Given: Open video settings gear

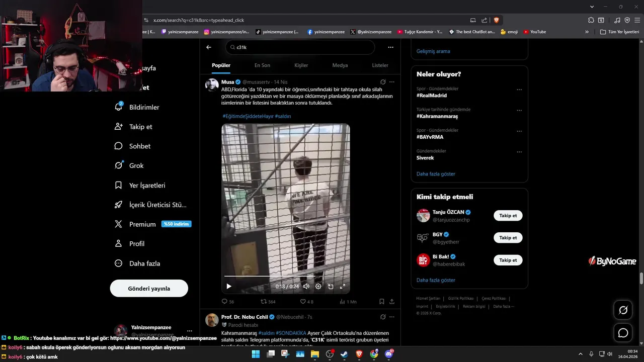Looking at the screenshot, I should (x=318, y=286).
